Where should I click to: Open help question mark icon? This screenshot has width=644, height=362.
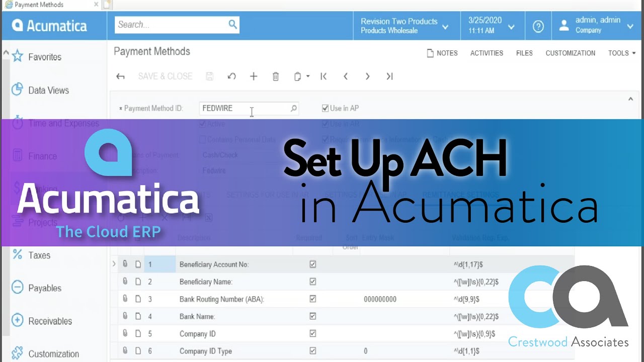coord(538,26)
